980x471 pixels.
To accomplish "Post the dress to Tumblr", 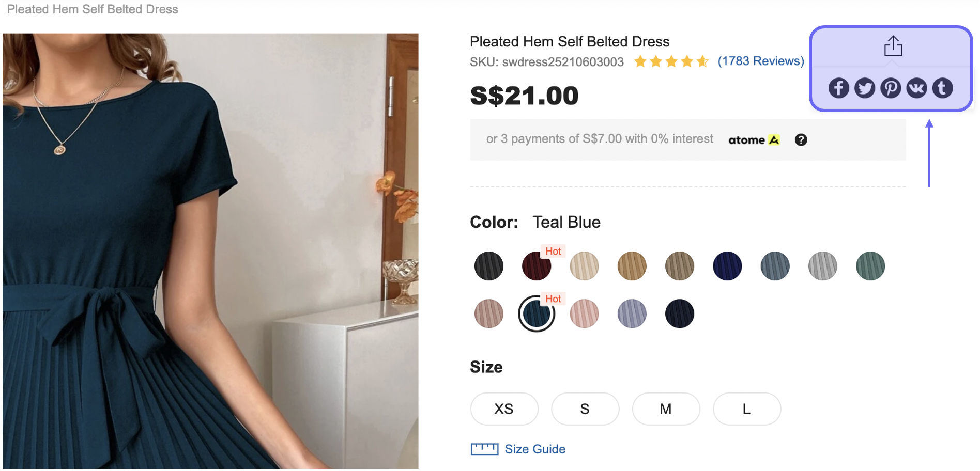I will click(942, 88).
